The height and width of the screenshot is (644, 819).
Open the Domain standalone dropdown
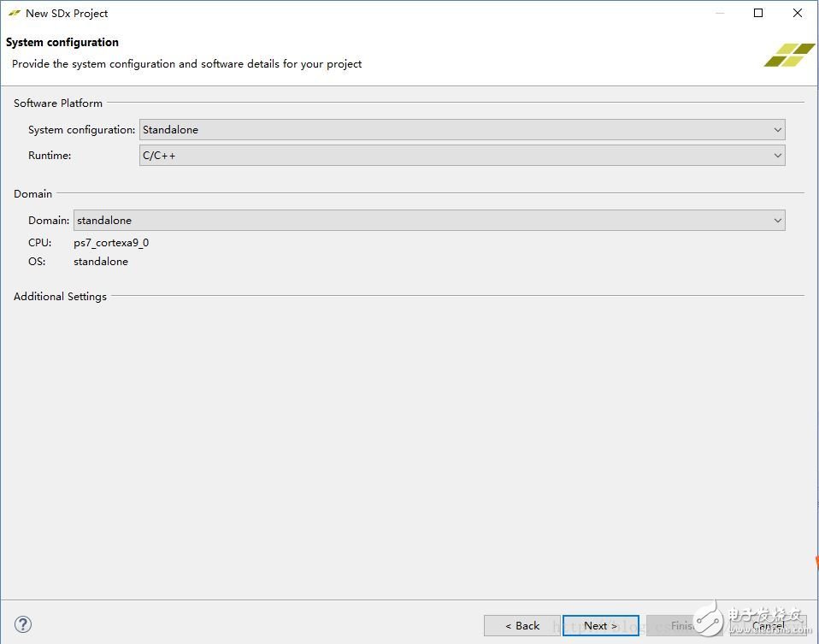click(429, 221)
